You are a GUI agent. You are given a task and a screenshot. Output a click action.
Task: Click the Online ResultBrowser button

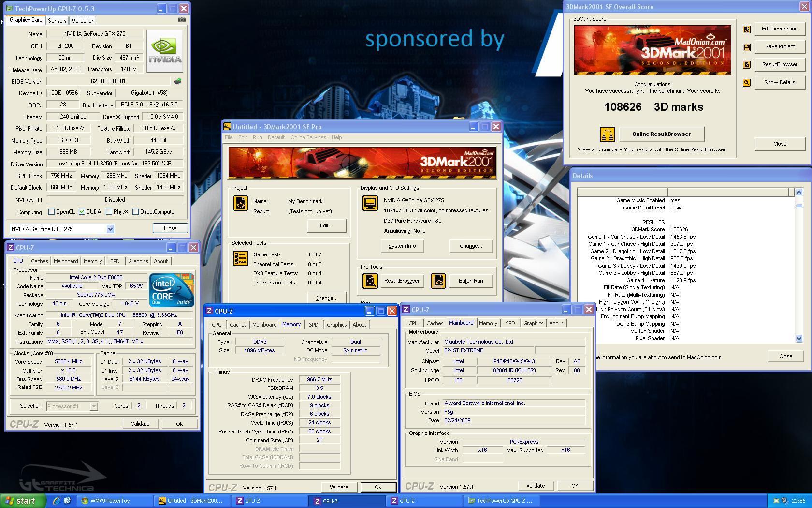tap(661, 134)
